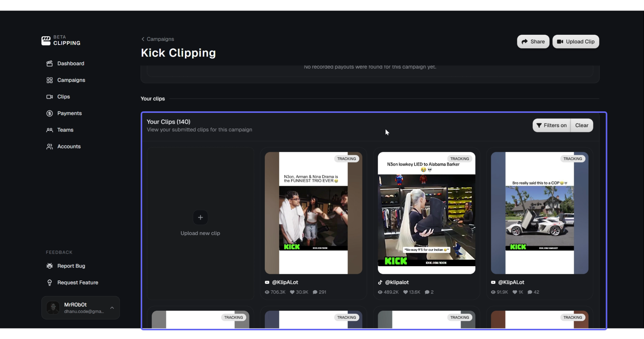
Task: Click the Payments dollar icon
Action: click(x=49, y=113)
